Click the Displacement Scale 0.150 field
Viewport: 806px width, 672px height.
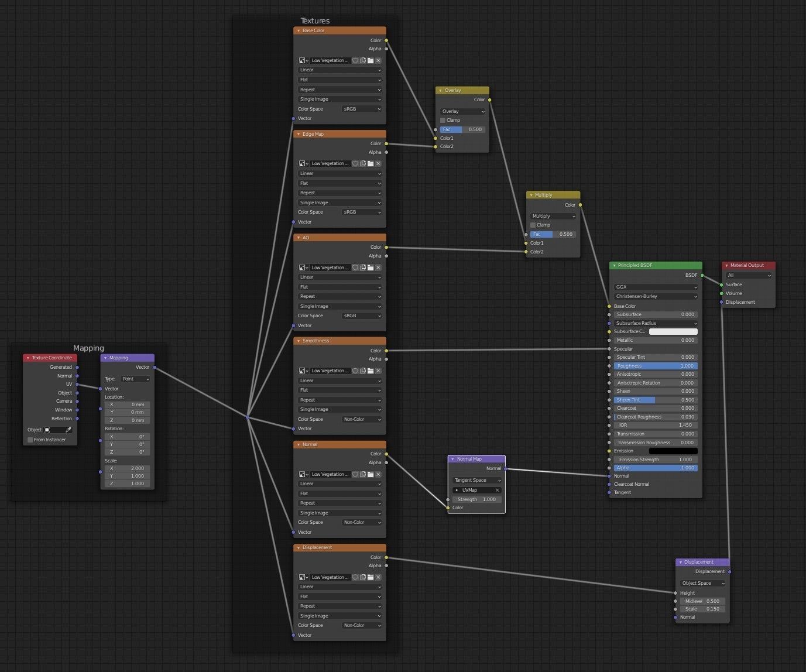tap(702, 609)
